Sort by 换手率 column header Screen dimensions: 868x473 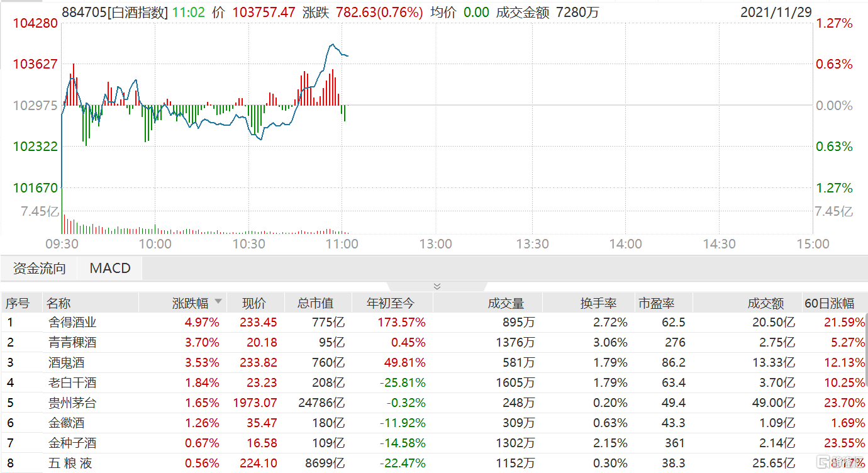[x=598, y=303]
